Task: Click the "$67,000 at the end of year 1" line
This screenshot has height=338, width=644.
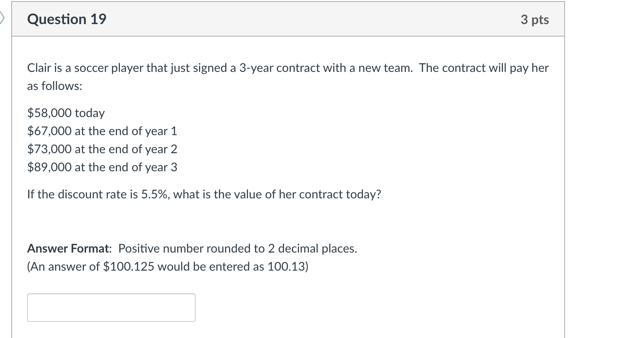Action: 102,131
